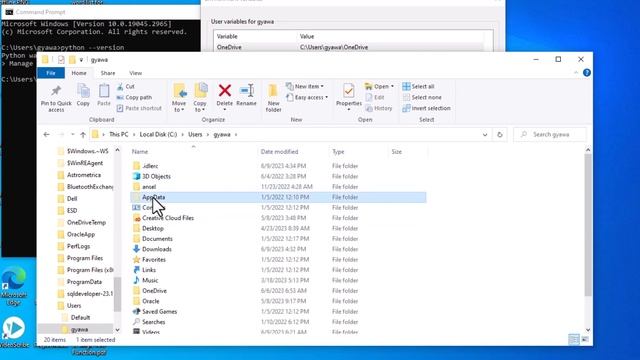
Task: Click the file list vertical scrollbar
Action: click(x=588, y=224)
